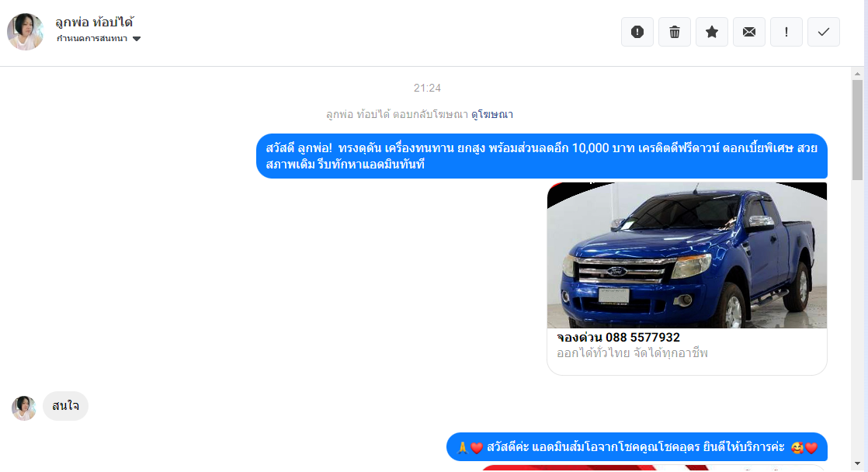Open the ดูโฆษณา link
Image resolution: width=868 pixels, height=472 pixels.
click(x=492, y=115)
